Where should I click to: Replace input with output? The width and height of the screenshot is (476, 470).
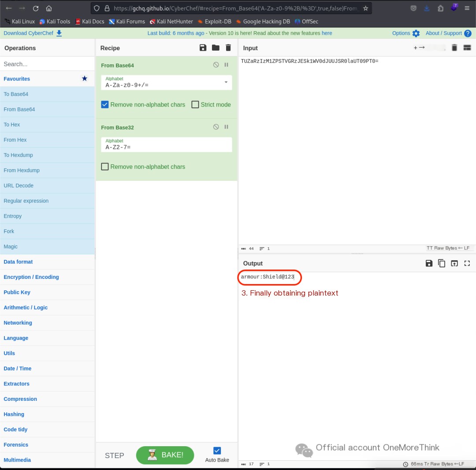pyautogui.click(x=454, y=263)
